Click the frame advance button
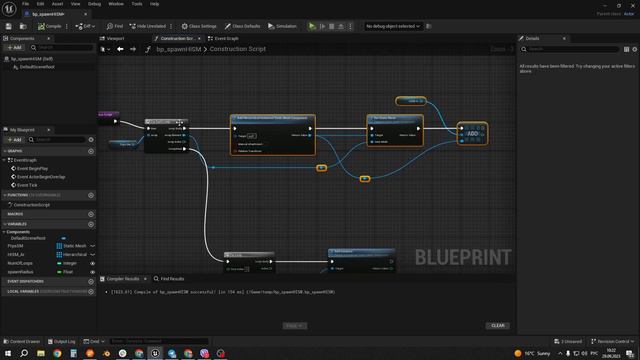The height and width of the screenshot is (360, 640). tap(322, 26)
